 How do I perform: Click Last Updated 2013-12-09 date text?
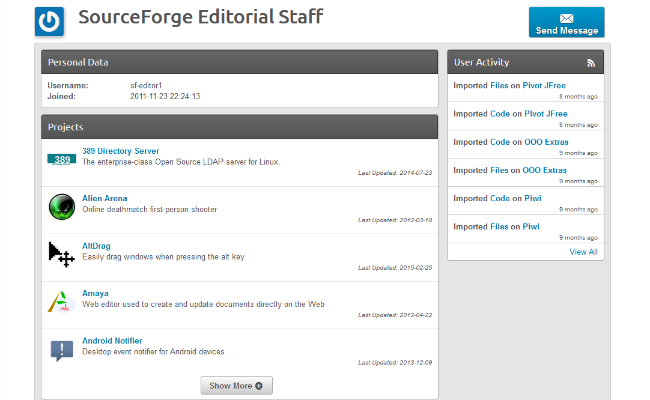(x=395, y=363)
